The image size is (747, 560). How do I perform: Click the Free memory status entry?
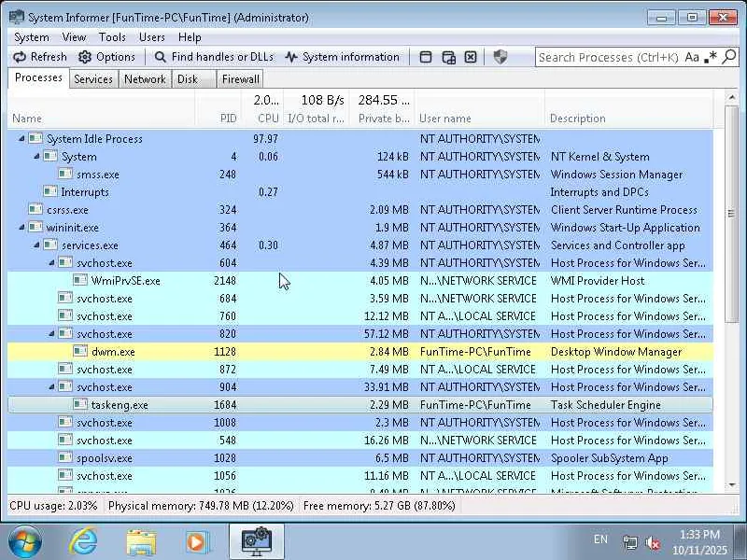[379, 506]
